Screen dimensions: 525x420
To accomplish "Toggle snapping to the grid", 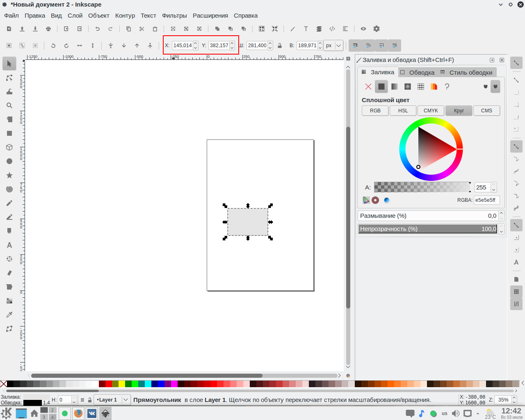I will (x=516, y=292).
